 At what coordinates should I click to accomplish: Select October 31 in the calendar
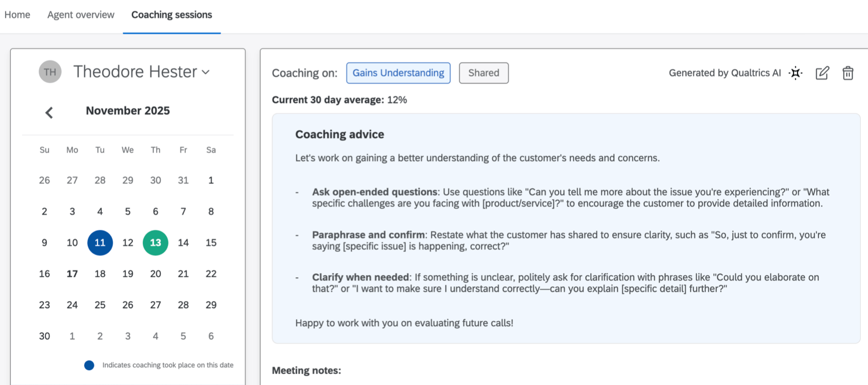point(183,180)
